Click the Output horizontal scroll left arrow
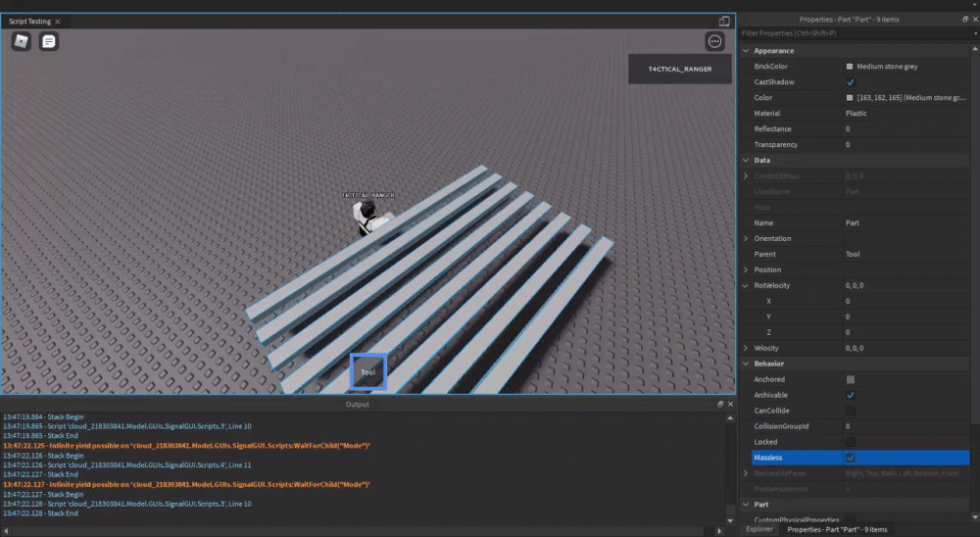Image resolution: width=980 pixels, height=537 pixels. pyautogui.click(x=6, y=531)
